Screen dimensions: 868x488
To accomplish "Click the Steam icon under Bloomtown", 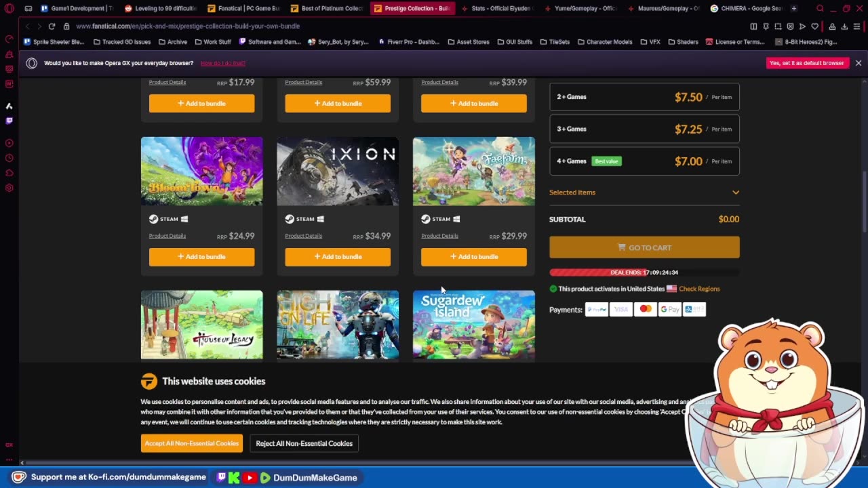I will (154, 219).
